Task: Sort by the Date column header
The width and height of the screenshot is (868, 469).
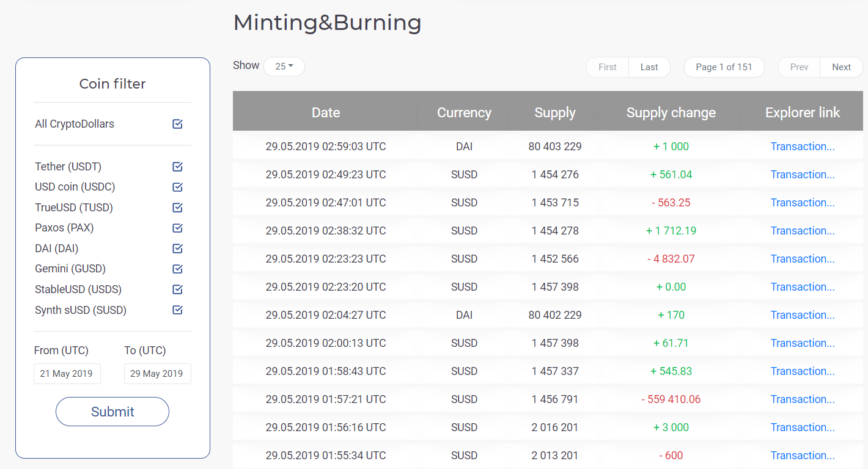Action: pos(326,112)
